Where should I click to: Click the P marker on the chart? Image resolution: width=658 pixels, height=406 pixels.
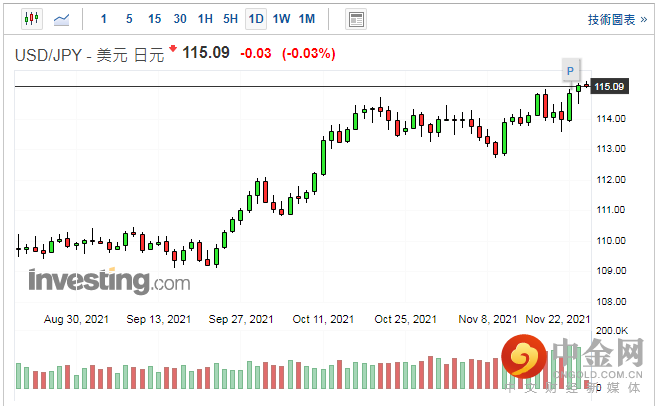[x=570, y=71]
